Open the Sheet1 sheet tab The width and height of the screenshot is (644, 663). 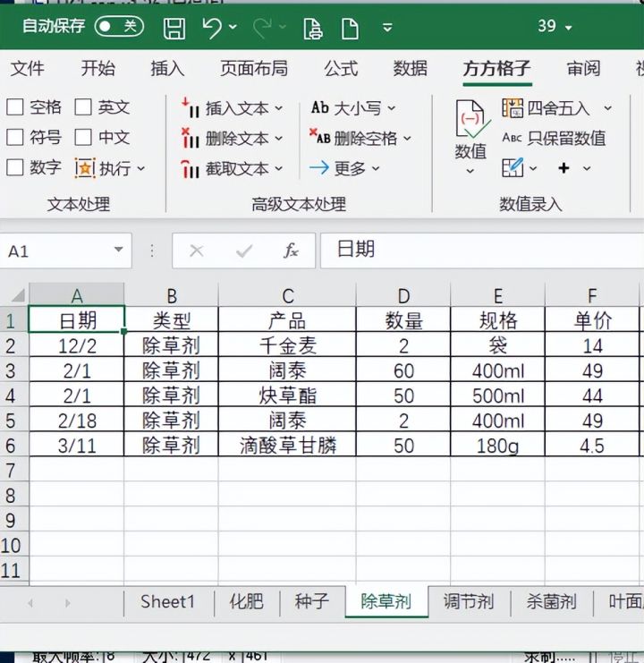pyautogui.click(x=168, y=602)
